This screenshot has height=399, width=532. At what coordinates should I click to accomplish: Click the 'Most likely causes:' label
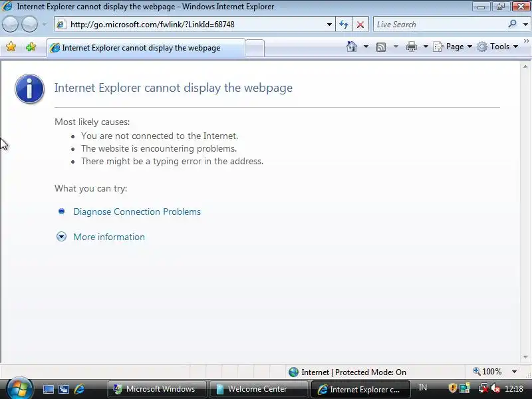92,122
